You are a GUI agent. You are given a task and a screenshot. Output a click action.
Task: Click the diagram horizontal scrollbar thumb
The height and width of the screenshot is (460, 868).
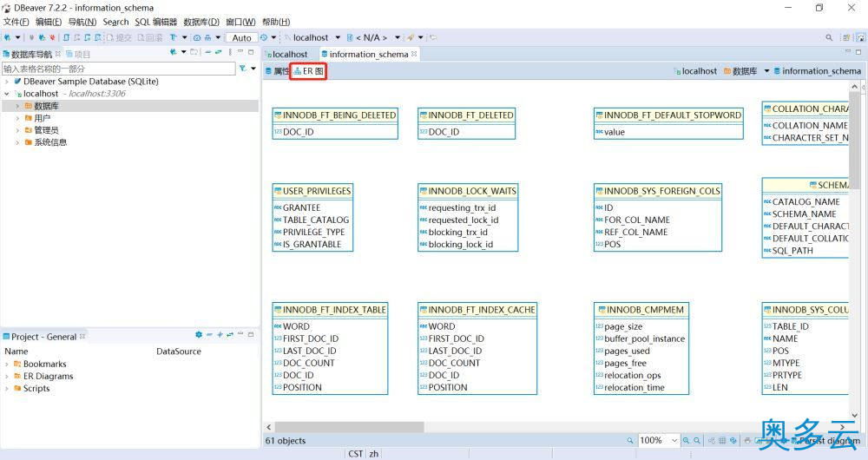pyautogui.click(x=350, y=427)
